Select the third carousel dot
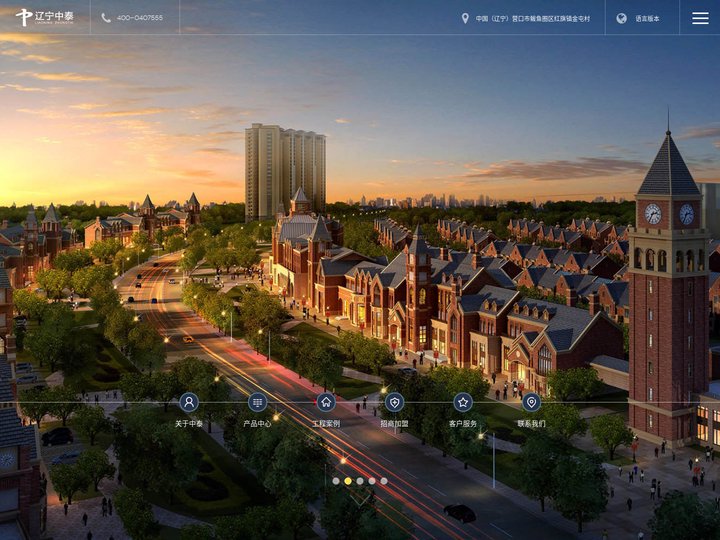Viewport: 720px width, 540px height. coord(360,481)
